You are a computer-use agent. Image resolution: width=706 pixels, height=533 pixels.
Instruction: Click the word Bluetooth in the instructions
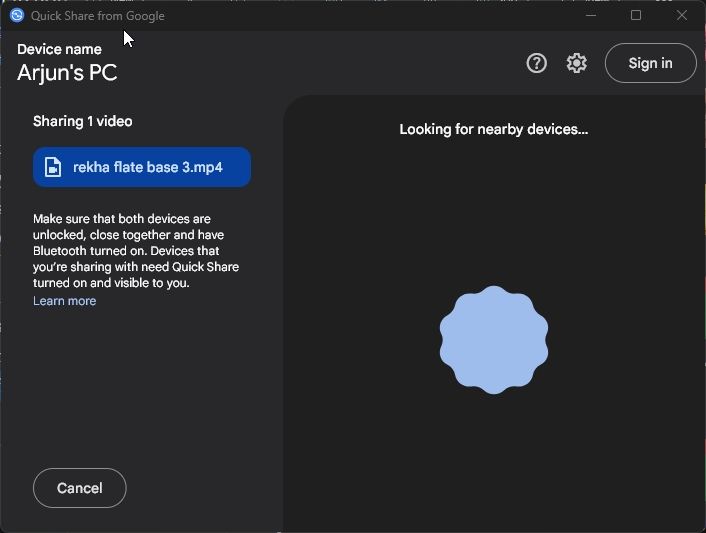click(x=59, y=251)
